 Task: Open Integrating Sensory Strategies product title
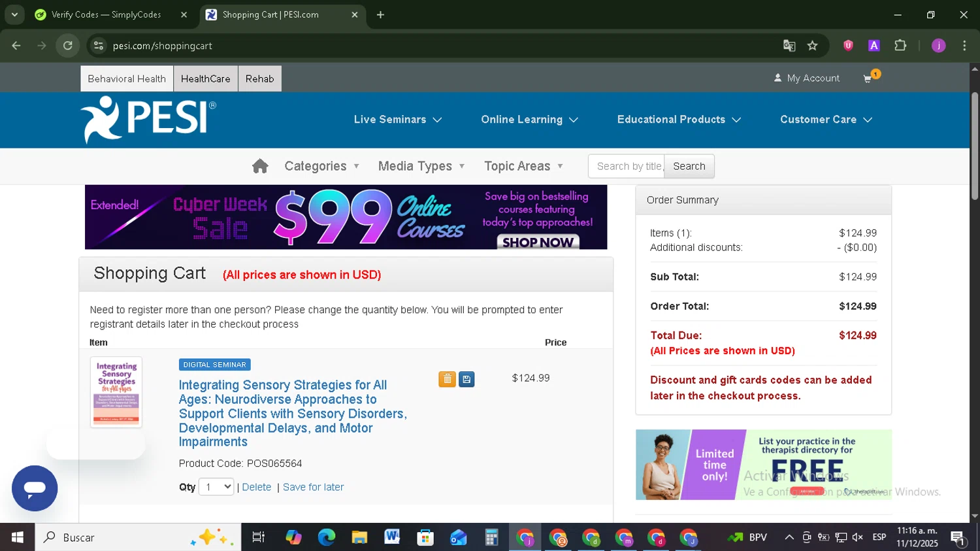click(x=293, y=413)
